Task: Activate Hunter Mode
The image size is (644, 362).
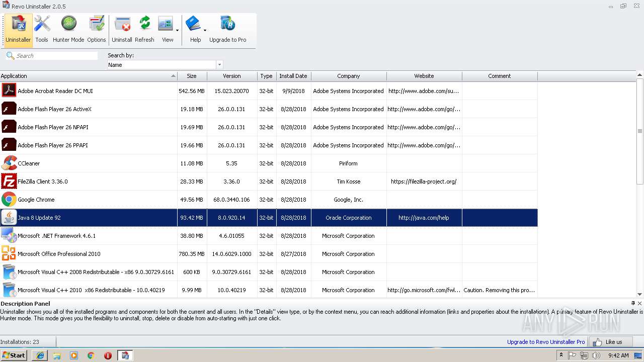Action: click(68, 30)
